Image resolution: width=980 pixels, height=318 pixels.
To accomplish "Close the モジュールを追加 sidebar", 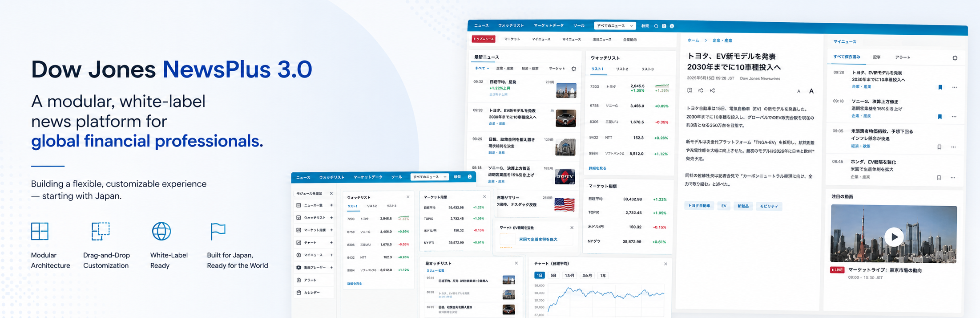I will click(x=331, y=193).
